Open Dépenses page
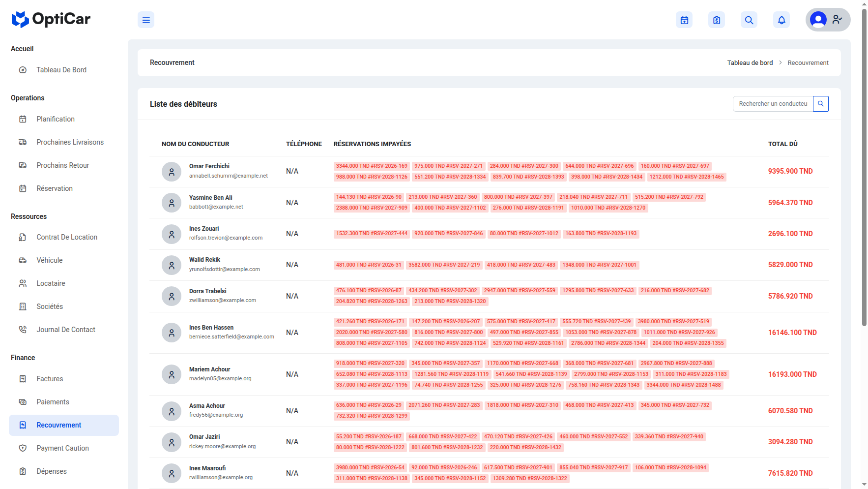Screen dimensions: 868x489 point(64,471)
